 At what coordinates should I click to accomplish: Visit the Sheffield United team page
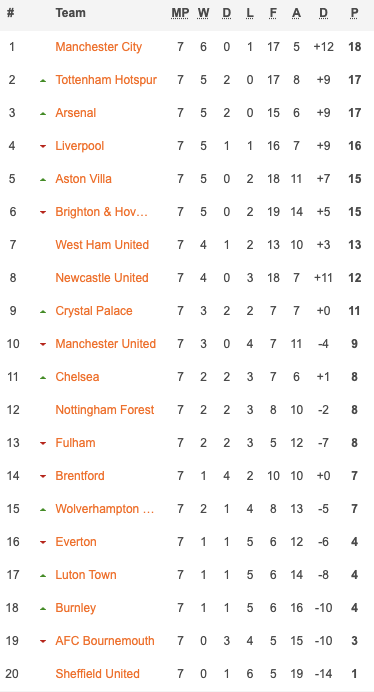point(98,674)
